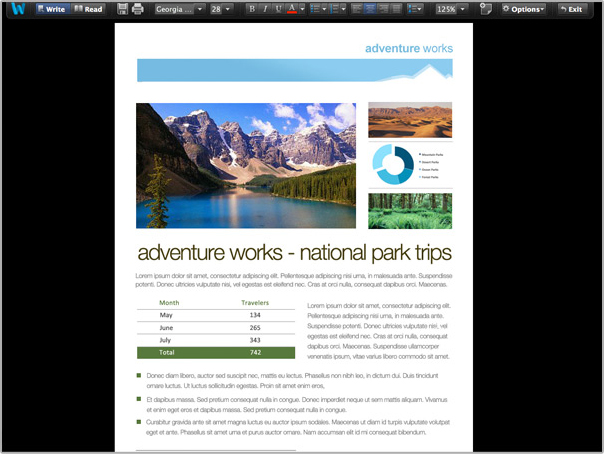Toggle underline formatting

[x=278, y=9]
